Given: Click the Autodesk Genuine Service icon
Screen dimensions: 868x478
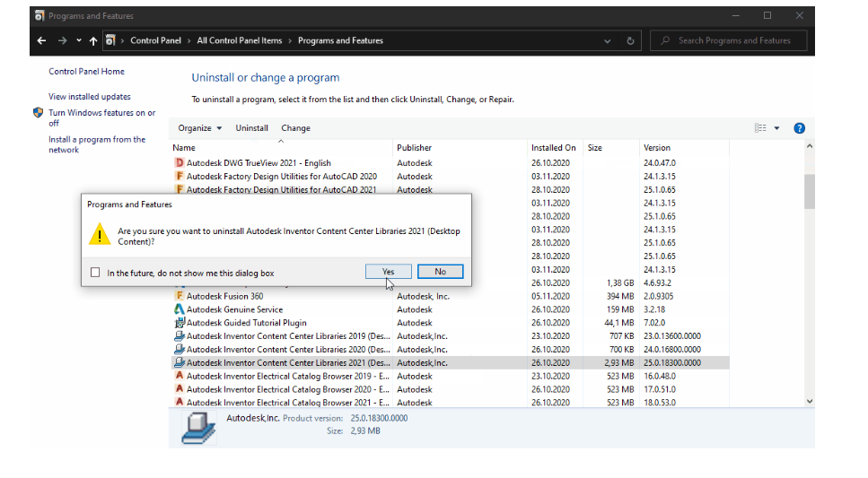Looking at the screenshot, I should (x=179, y=309).
